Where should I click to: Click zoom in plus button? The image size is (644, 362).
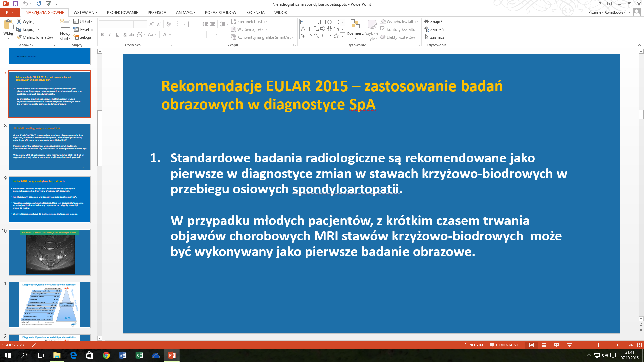coord(617,345)
